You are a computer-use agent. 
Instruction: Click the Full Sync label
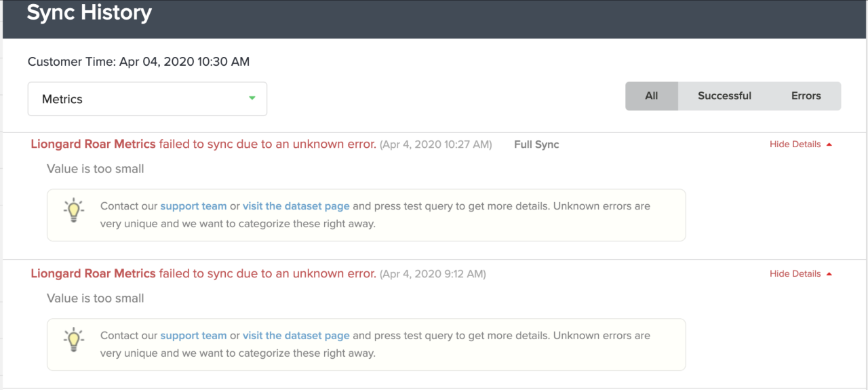coord(536,144)
